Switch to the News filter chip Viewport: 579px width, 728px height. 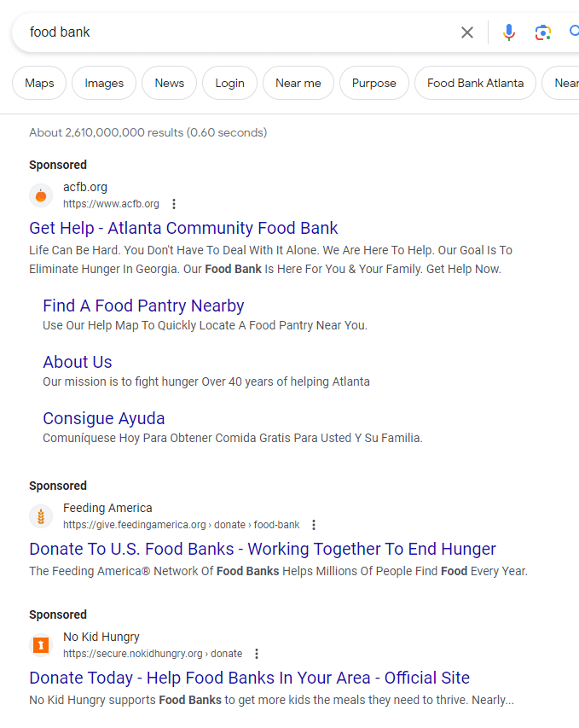click(x=169, y=83)
